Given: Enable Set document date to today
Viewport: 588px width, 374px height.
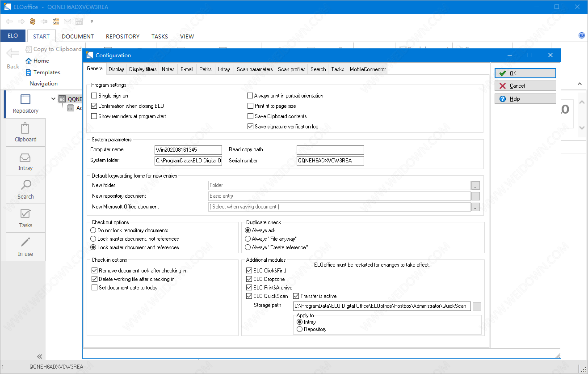Looking at the screenshot, I should 94,288.
